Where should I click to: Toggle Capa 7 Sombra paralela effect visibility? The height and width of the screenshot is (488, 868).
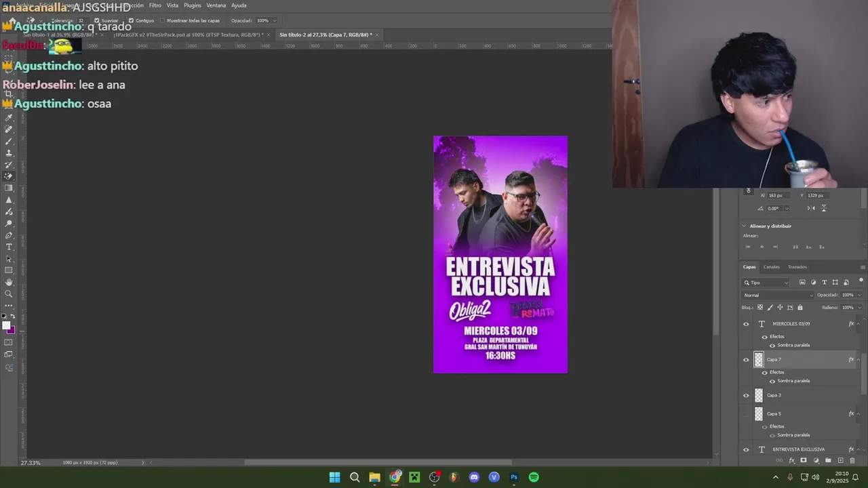click(x=772, y=381)
